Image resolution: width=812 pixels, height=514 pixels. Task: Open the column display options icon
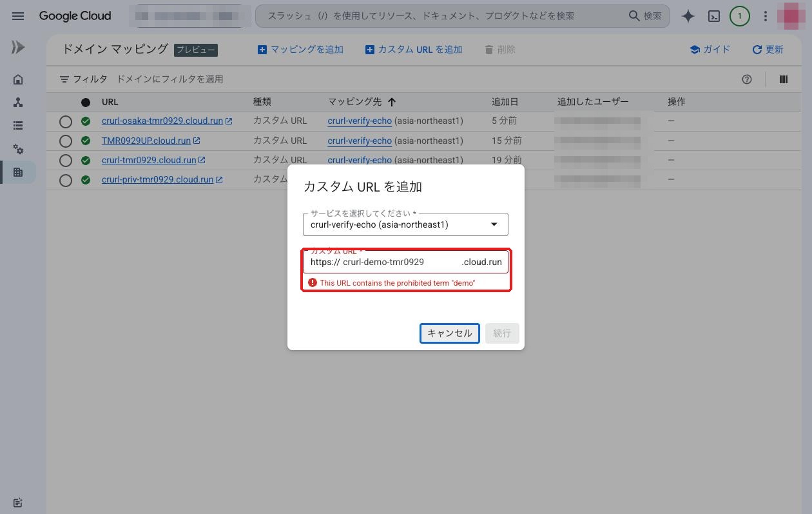(784, 79)
